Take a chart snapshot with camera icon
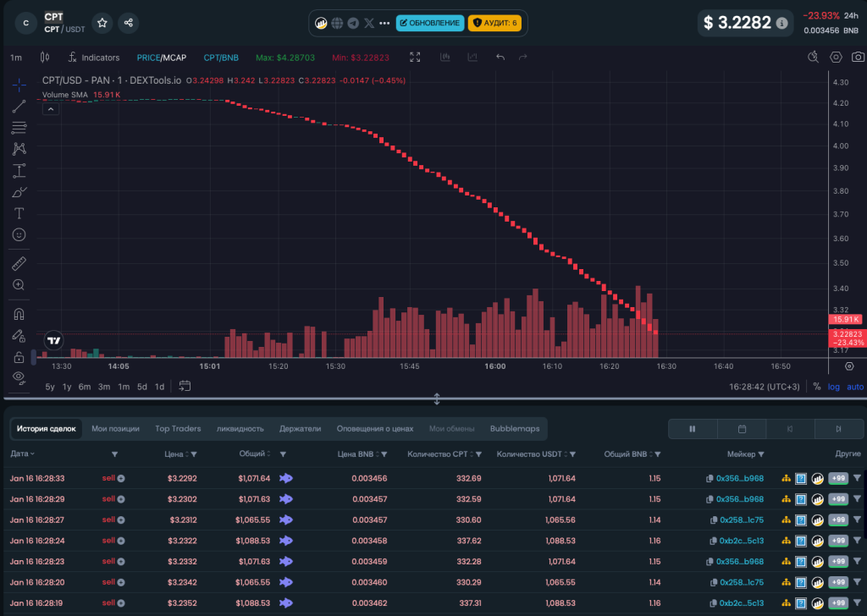This screenshot has height=616, width=867. 859,58
